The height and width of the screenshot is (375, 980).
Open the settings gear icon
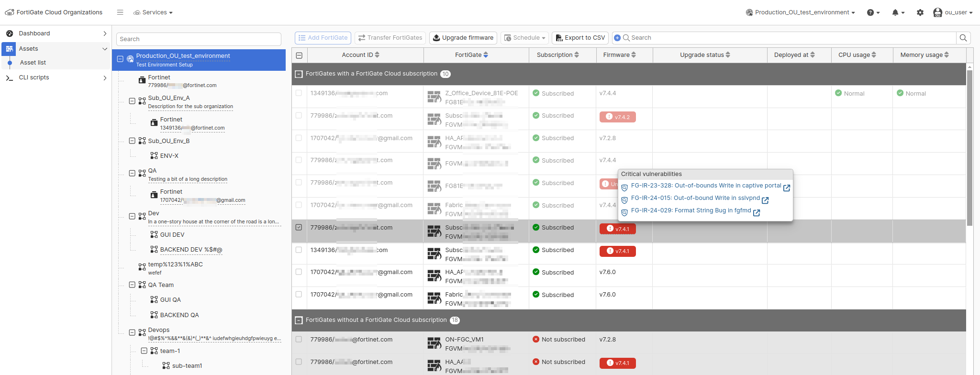pyautogui.click(x=920, y=12)
